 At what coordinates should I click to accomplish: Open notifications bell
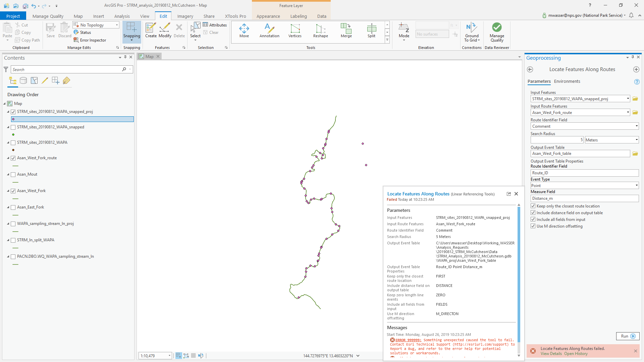631,15
